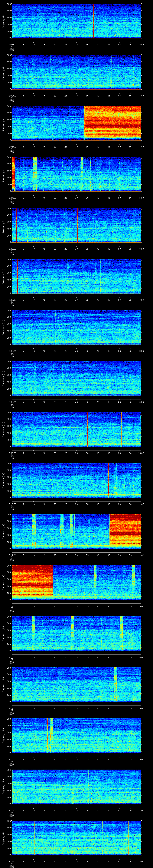153x868 pixels.
Task: Select the red line near 12 seconds in the 2:01:00 spectrogram
Action: click(39, 21)
